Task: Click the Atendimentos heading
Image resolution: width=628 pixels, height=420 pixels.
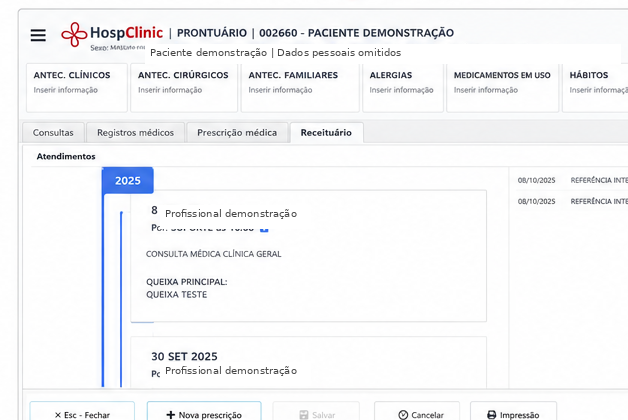Action: click(x=66, y=157)
